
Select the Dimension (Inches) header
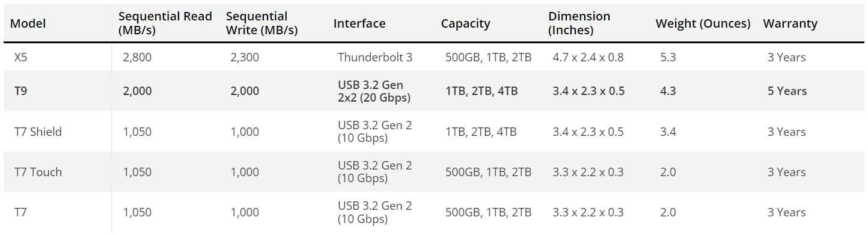coord(579,23)
